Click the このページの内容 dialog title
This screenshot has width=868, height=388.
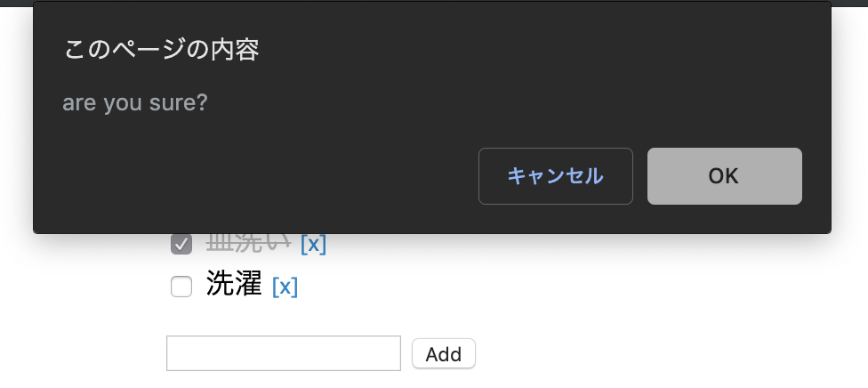point(161,50)
